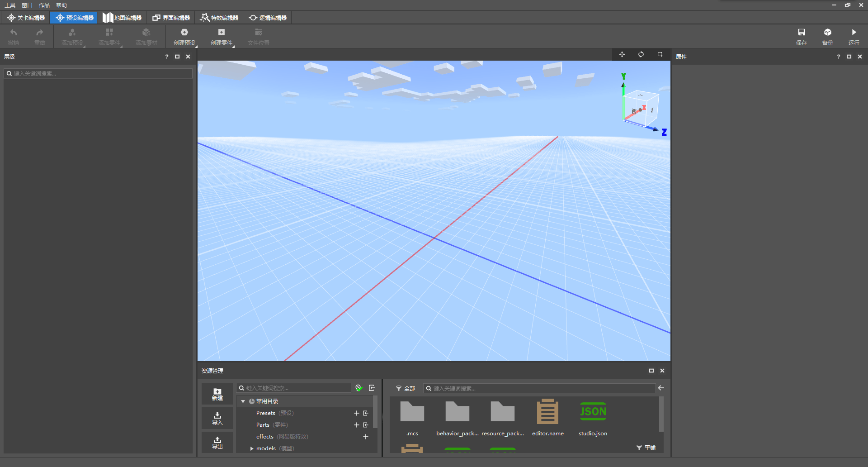Screen dimensions: 868x467
Task: Toggle the viewport maximize square icon
Action: 660,54
